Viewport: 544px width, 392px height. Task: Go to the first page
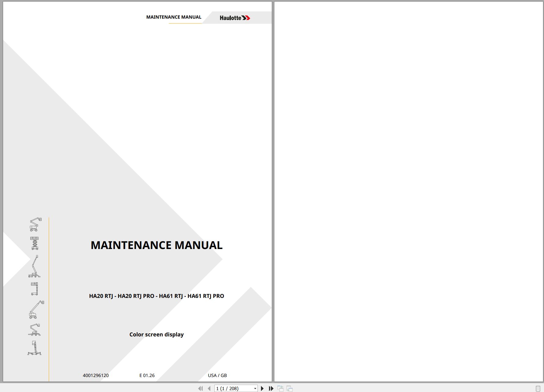[200, 388]
